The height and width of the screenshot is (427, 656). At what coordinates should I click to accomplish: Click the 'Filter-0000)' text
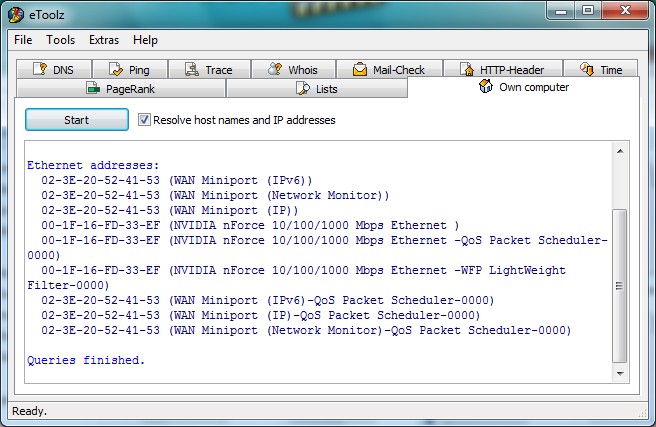click(x=68, y=285)
